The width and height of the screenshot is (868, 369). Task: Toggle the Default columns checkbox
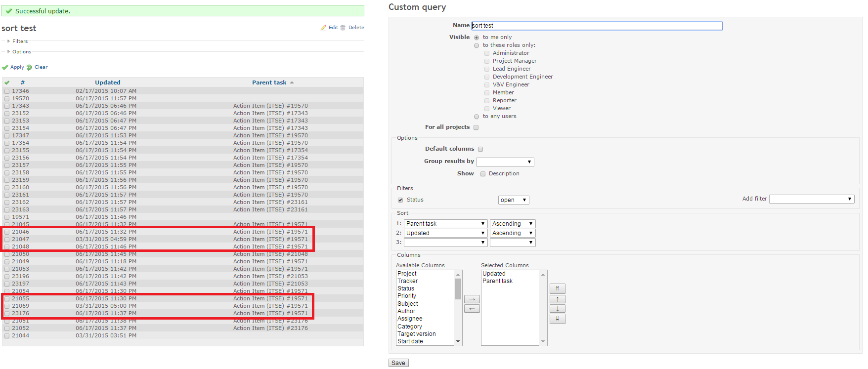pyautogui.click(x=480, y=149)
